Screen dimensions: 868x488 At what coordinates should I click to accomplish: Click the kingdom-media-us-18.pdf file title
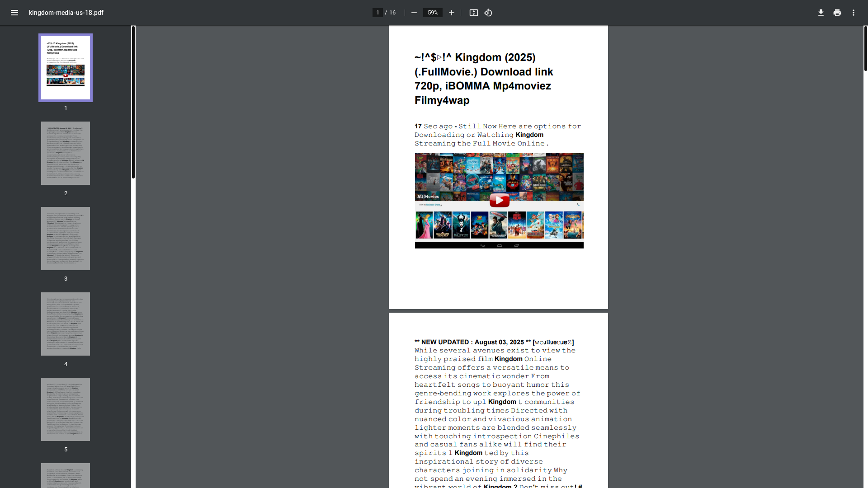(66, 13)
